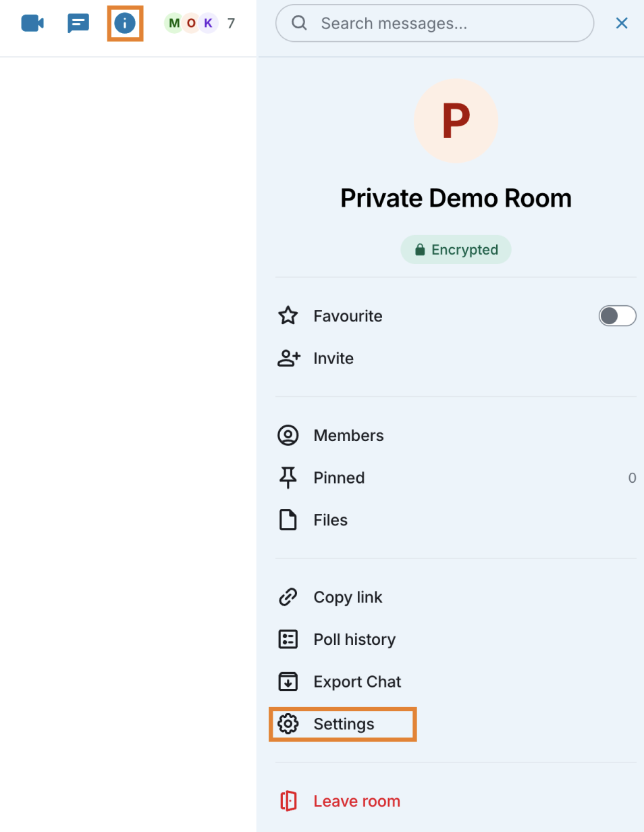Leave the room
Image resolution: width=644 pixels, height=832 pixels.
coord(356,802)
